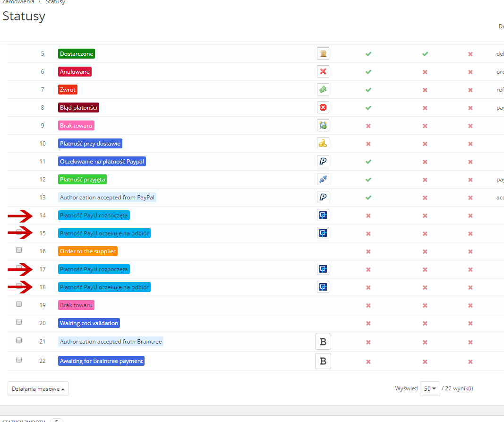Viewport: 504px width, 422px height.
Task: Tick the checkbox for Waiting cod validation
Action: [19, 322]
